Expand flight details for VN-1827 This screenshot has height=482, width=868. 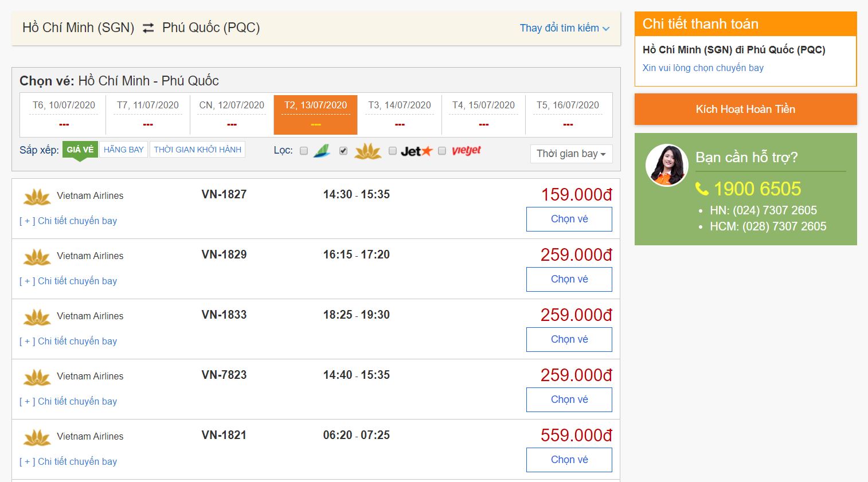click(68, 221)
